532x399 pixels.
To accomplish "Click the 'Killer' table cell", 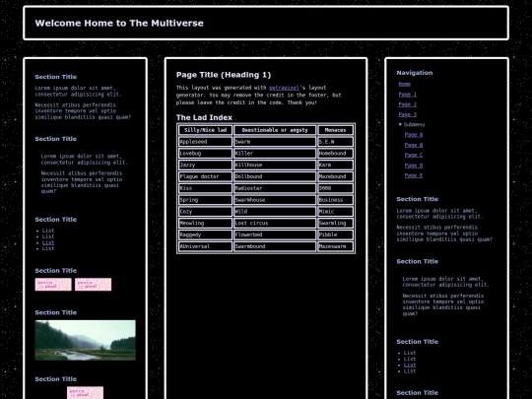I will tap(275, 154).
